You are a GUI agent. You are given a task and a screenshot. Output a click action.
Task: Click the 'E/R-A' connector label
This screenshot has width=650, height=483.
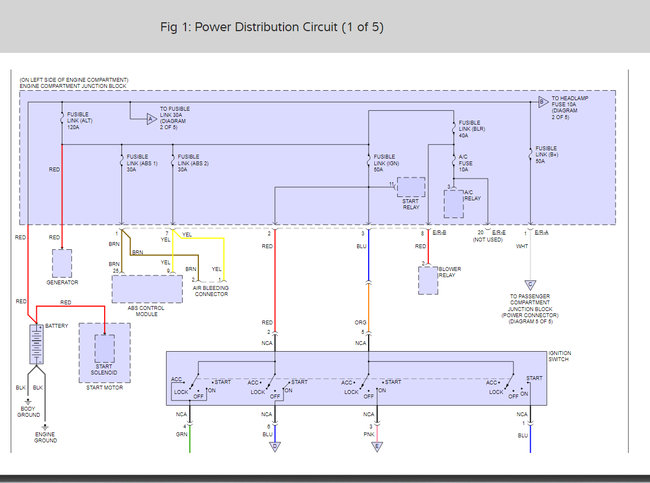pos(542,233)
